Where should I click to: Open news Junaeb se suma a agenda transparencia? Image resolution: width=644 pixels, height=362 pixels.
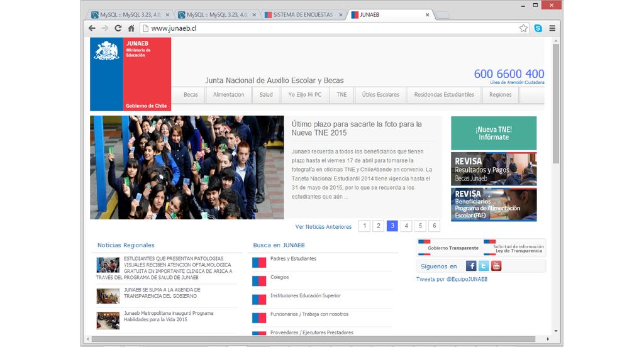[162, 293]
